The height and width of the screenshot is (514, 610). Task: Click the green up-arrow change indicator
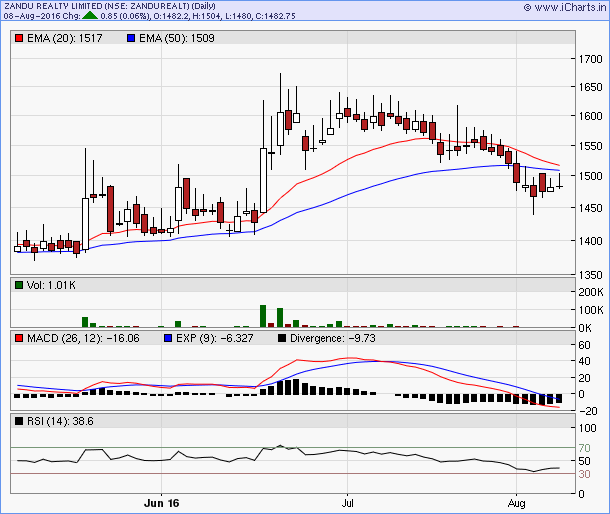[x=90, y=16]
